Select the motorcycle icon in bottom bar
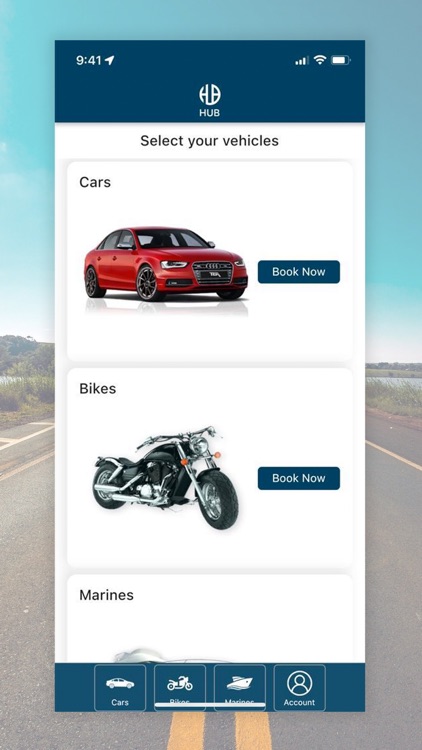 tap(180, 683)
